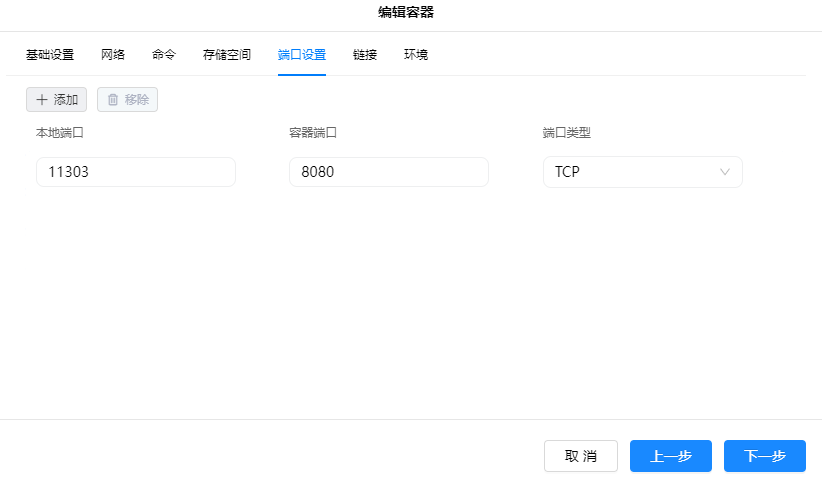Expand the 端口类型 dropdown chevron arrow
822x489 pixels.
click(725, 172)
